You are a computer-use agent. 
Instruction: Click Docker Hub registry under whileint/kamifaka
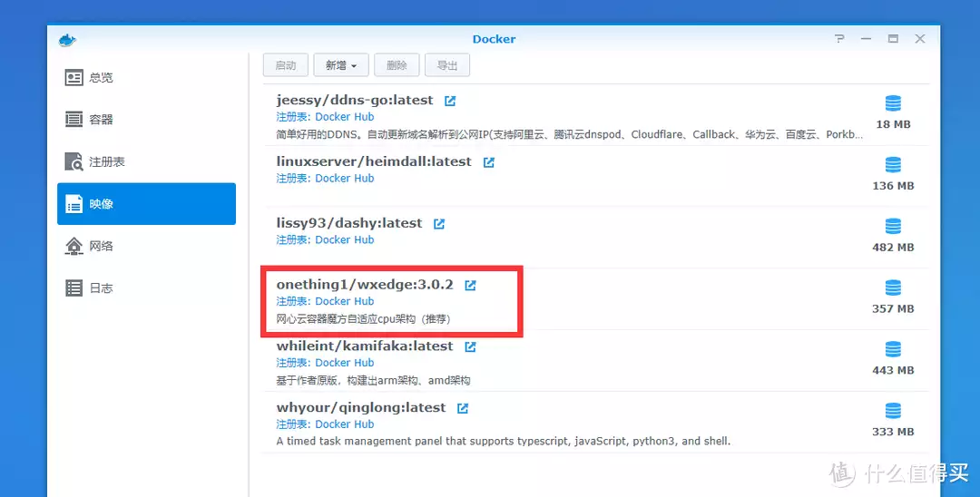[345, 363]
